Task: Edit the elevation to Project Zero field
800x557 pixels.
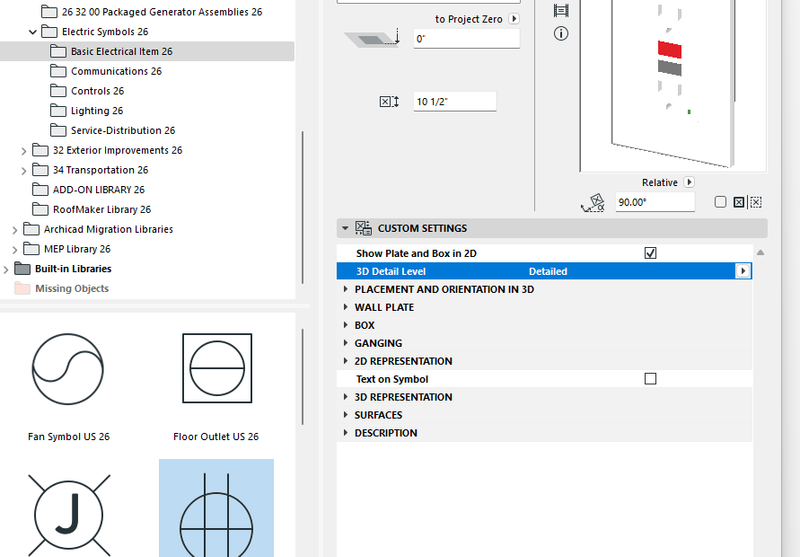Action: pos(466,39)
